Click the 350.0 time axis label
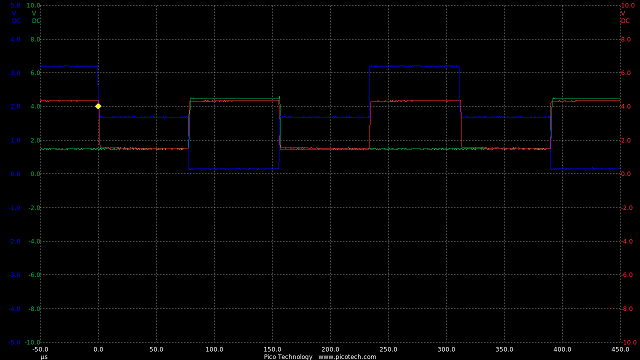Screen dimensions: 640x360 click(504, 350)
